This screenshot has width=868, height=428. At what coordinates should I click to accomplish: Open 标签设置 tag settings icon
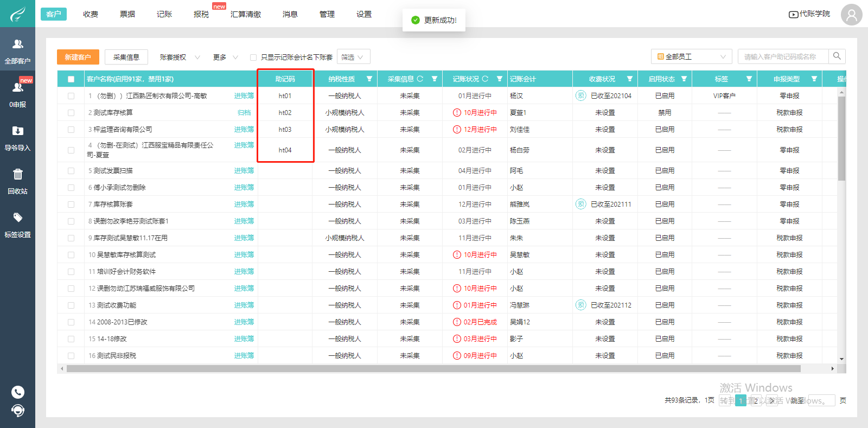[x=17, y=218]
